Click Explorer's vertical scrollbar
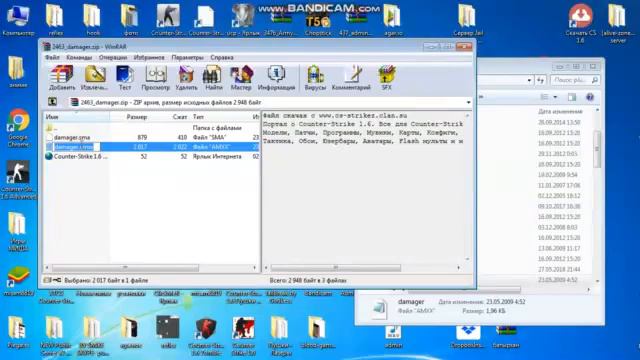 tap(597, 148)
